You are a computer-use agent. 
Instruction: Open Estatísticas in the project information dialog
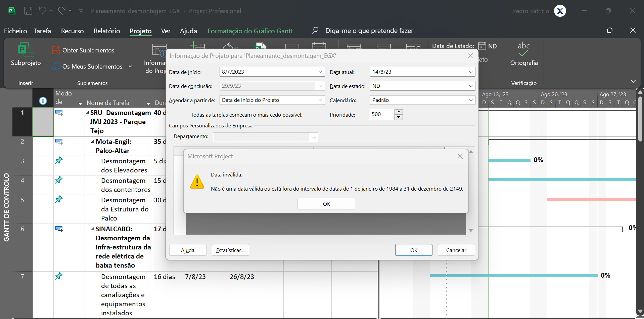tap(230, 250)
